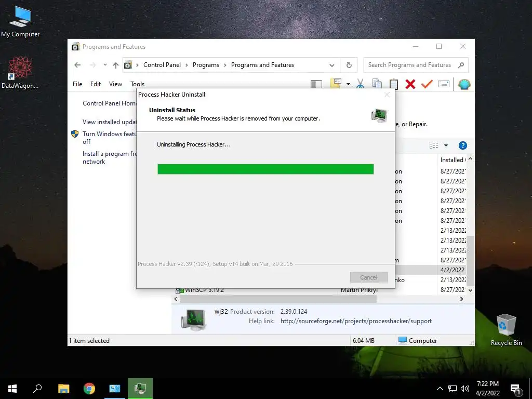Click the 6.04 MB size in status bar
This screenshot has width=532, height=399.
click(363, 340)
